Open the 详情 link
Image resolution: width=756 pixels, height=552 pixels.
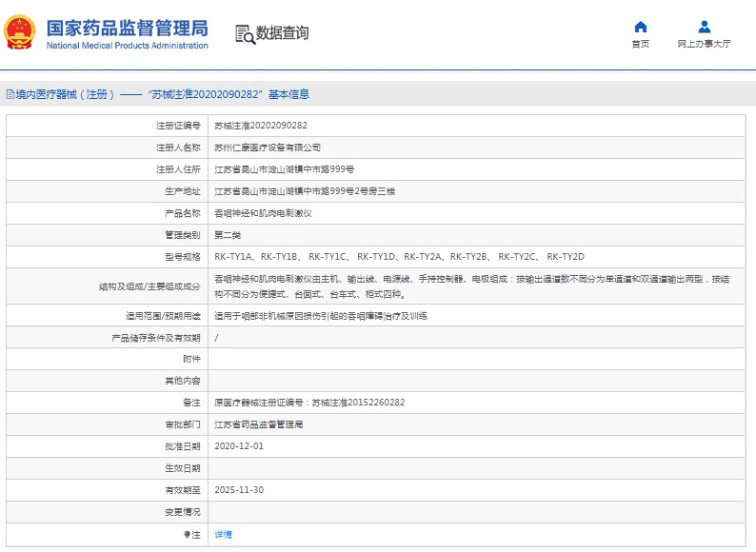tap(223, 535)
